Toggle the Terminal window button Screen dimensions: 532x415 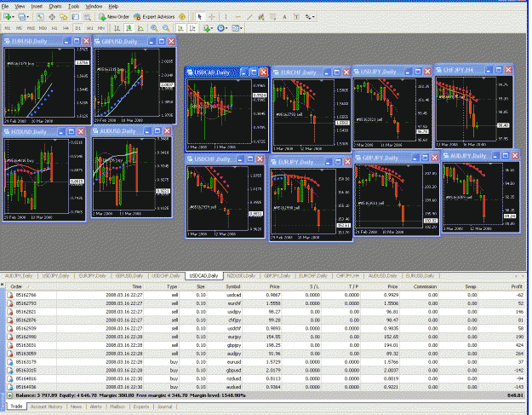(x=75, y=17)
